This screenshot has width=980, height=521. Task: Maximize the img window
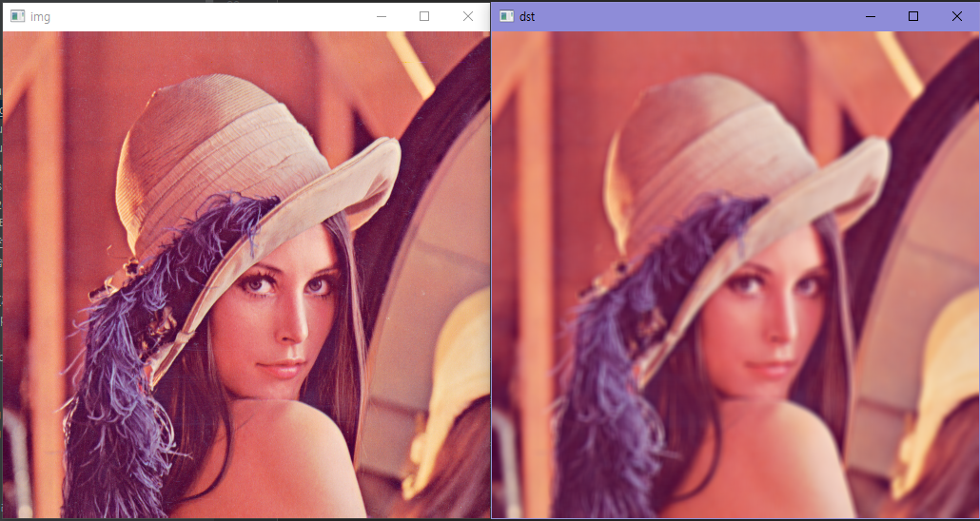(x=424, y=16)
